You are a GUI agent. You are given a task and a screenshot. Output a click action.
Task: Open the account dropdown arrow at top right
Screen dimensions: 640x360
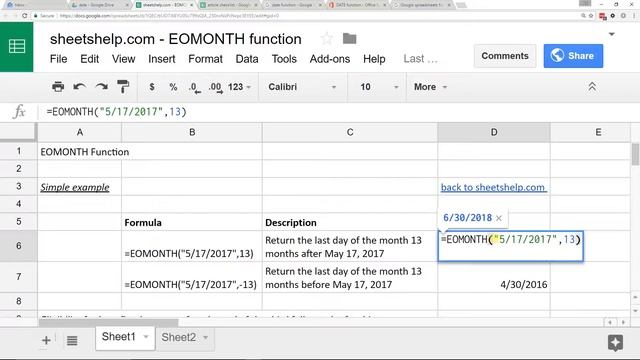coord(611,34)
